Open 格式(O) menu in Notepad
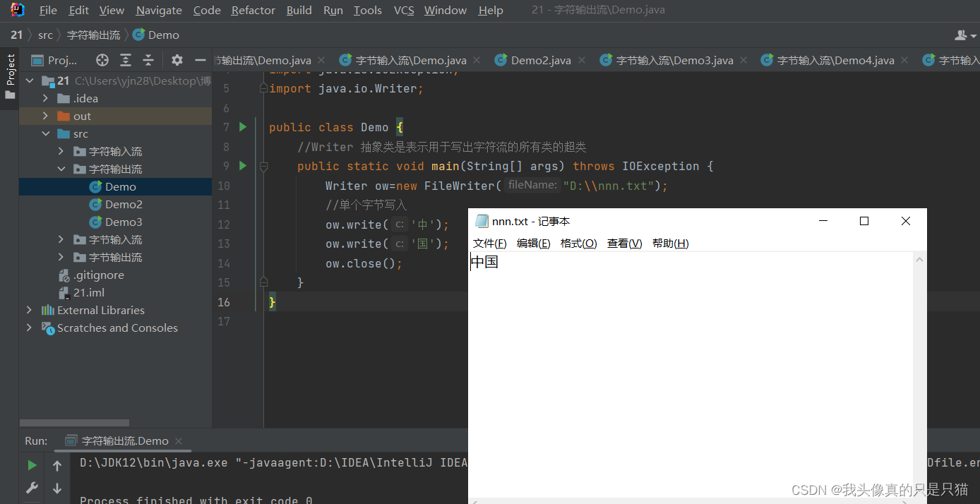 pyautogui.click(x=579, y=243)
